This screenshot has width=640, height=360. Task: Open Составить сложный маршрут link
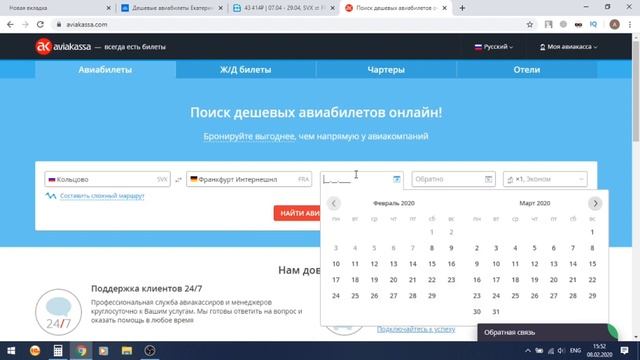coord(102,196)
